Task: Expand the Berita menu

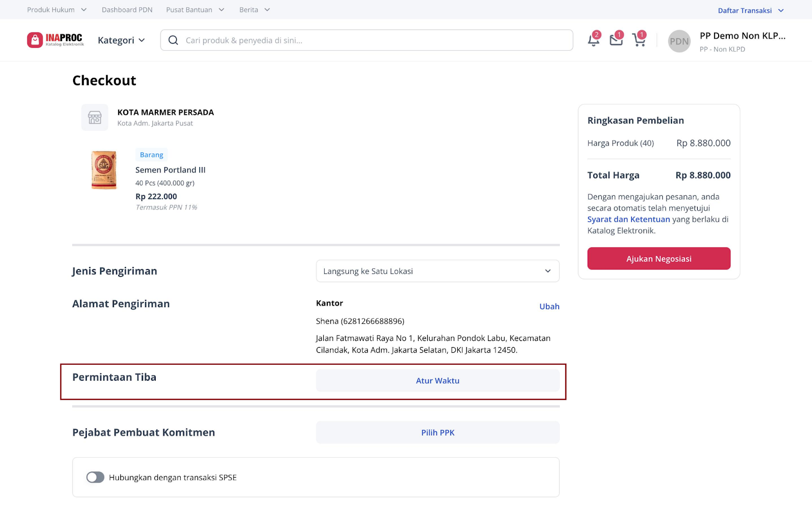Action: pos(255,10)
